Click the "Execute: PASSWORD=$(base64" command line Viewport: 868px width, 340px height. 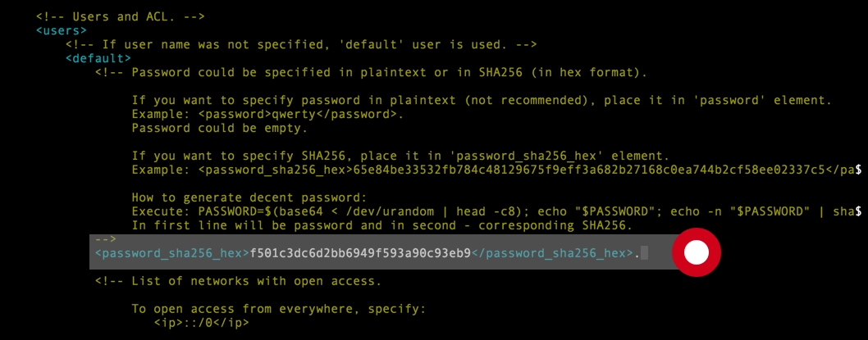496,211
